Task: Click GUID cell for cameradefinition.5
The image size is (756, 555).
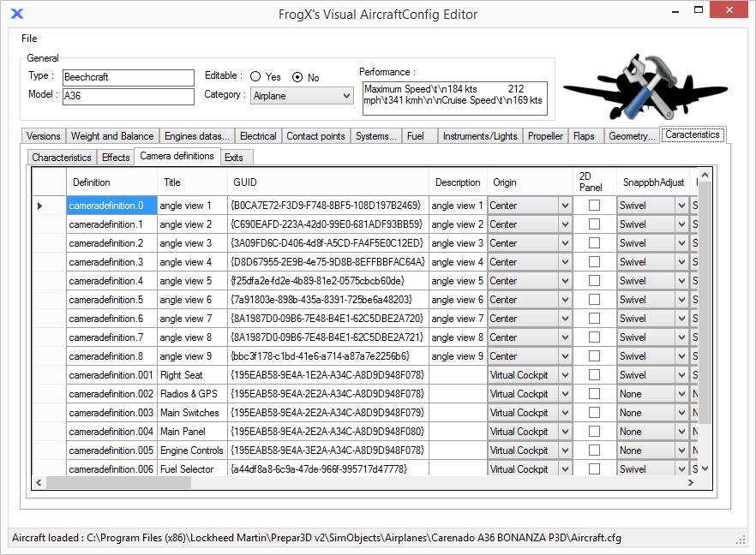Action: (x=327, y=300)
